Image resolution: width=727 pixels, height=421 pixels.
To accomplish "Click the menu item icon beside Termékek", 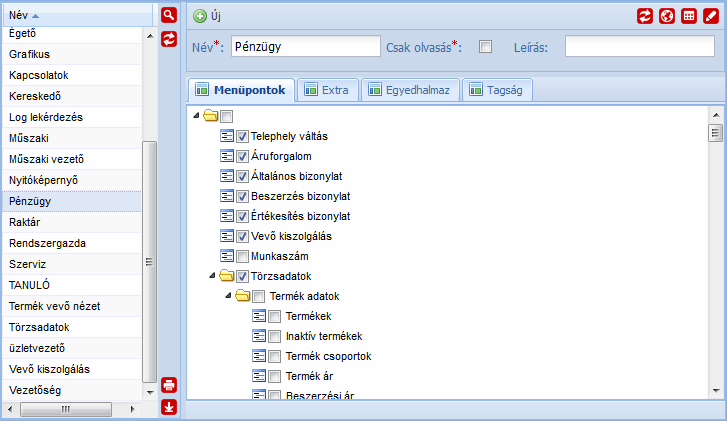I will click(259, 316).
